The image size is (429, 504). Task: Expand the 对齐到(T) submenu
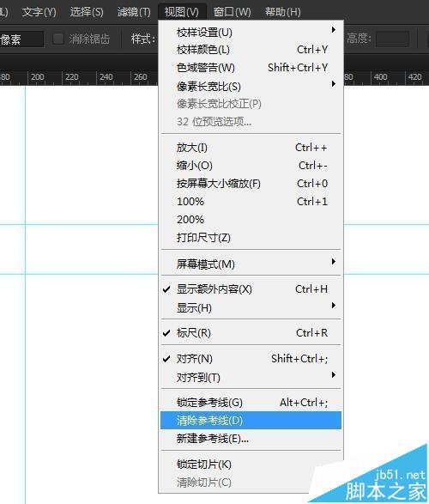click(x=251, y=378)
